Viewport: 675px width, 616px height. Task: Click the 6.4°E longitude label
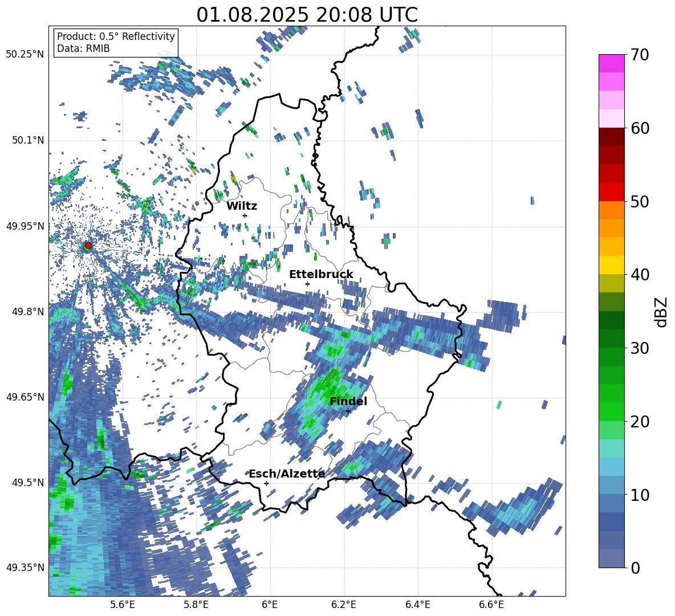[x=417, y=605]
